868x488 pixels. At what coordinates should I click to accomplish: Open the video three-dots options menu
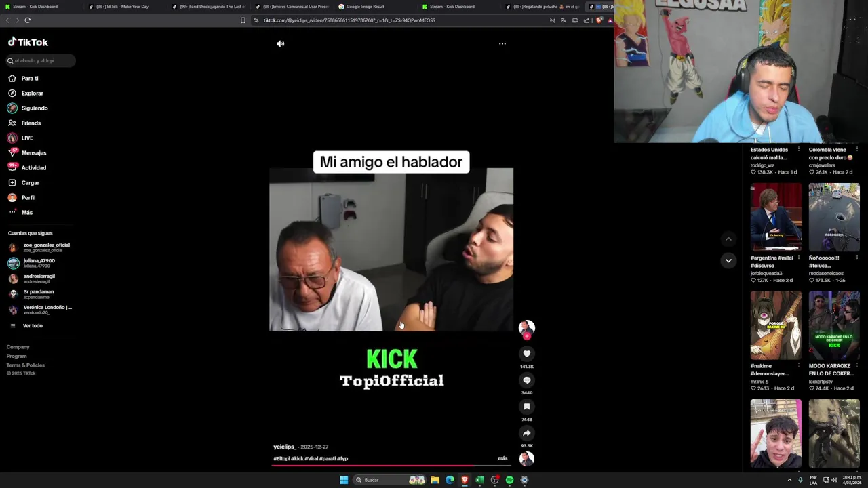click(502, 43)
